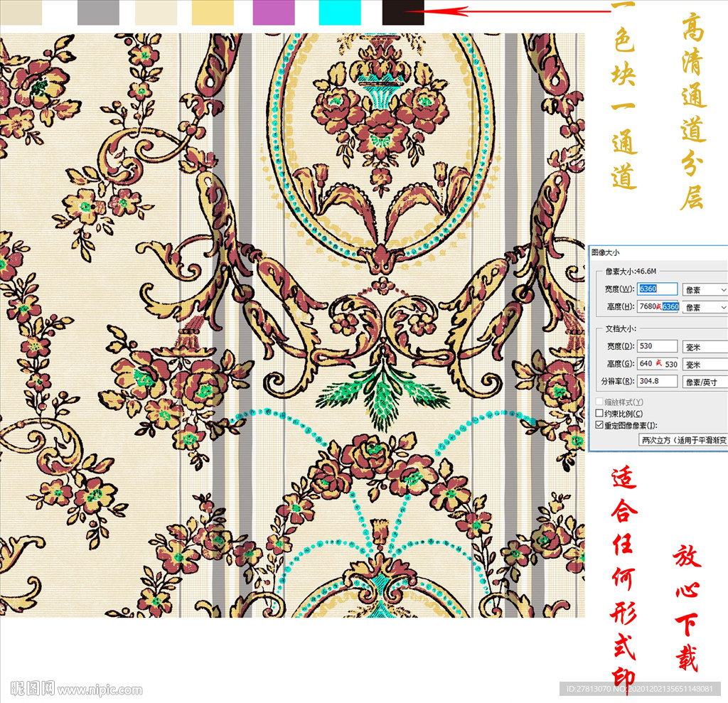Open pixel width unit dropdown
Viewport: 728px width, 703px height.
(705, 290)
